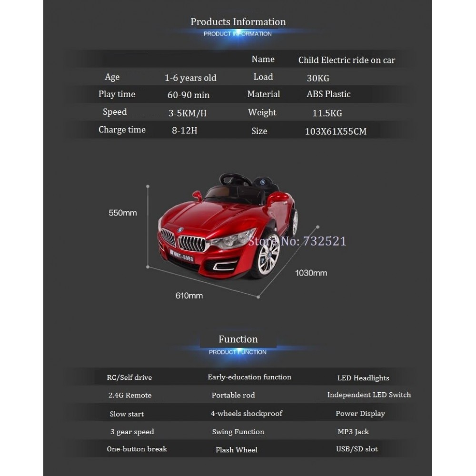Select the "60-90 min" value
This screenshot has width=476, height=476.
pyautogui.click(x=188, y=95)
